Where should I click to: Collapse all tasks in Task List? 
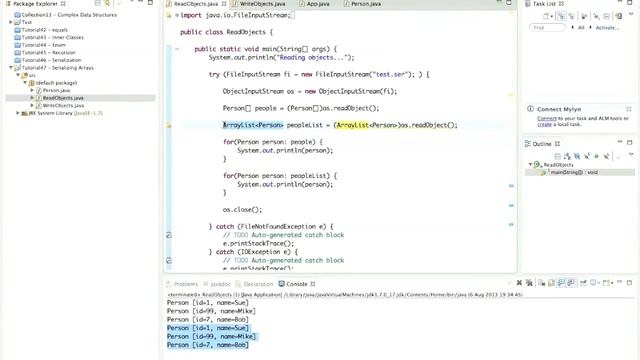[x=606, y=16]
